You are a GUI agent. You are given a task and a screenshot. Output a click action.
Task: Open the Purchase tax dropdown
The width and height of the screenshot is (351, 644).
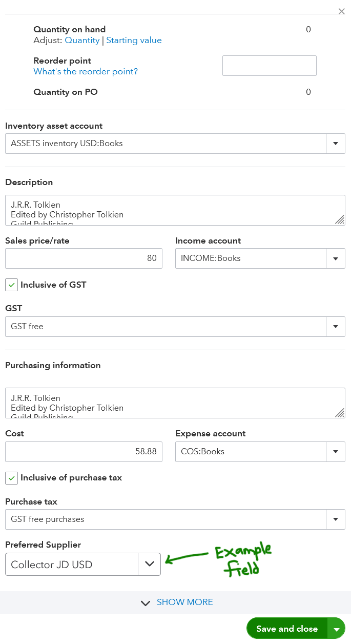coord(336,519)
